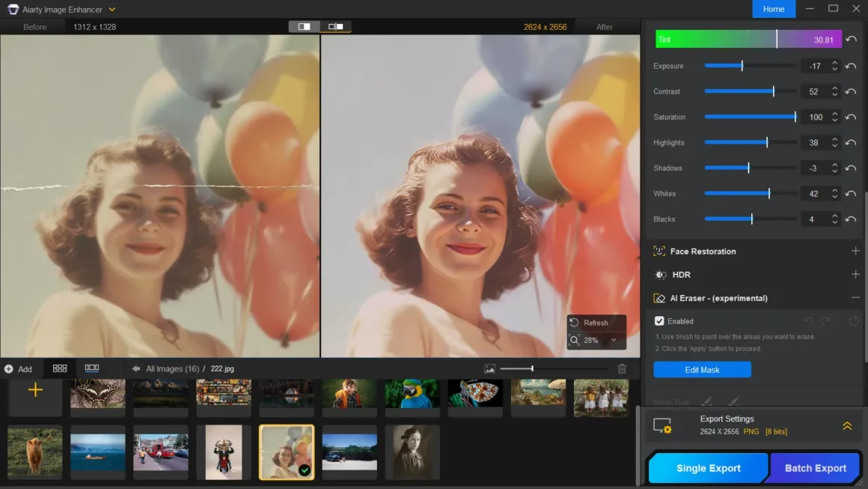Click the After label above the preview
Screen dimensions: 868x489
[x=605, y=26]
